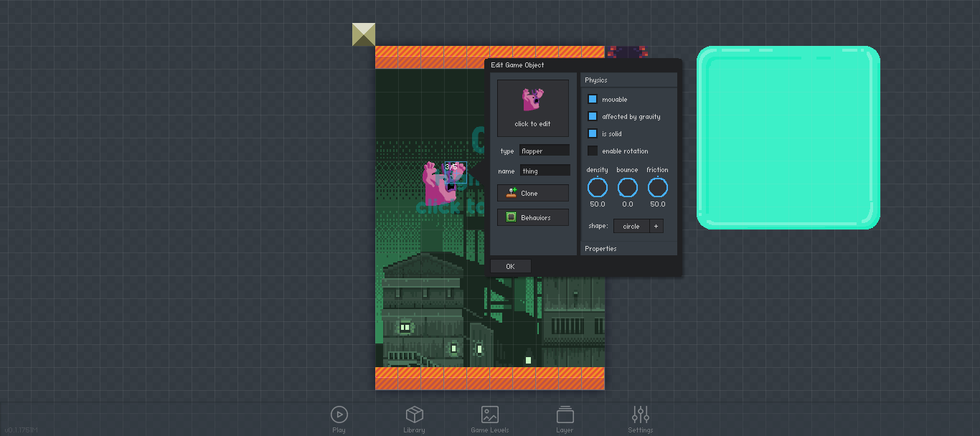Edit the type field containing flapper
Screen dimensions: 980x436
click(x=545, y=151)
